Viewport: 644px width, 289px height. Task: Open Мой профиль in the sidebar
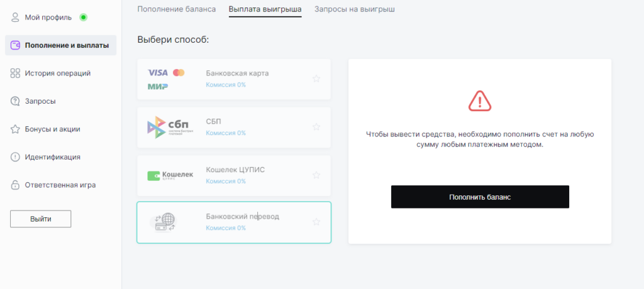(x=48, y=17)
